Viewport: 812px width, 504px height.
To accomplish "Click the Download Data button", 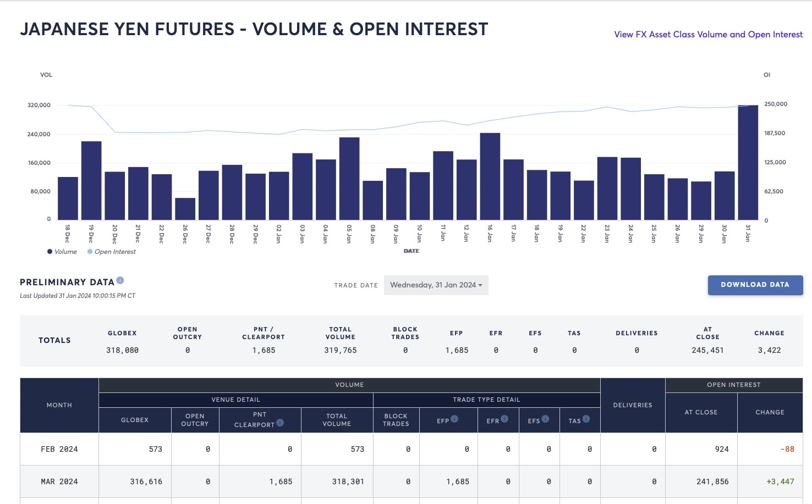I will click(x=755, y=285).
